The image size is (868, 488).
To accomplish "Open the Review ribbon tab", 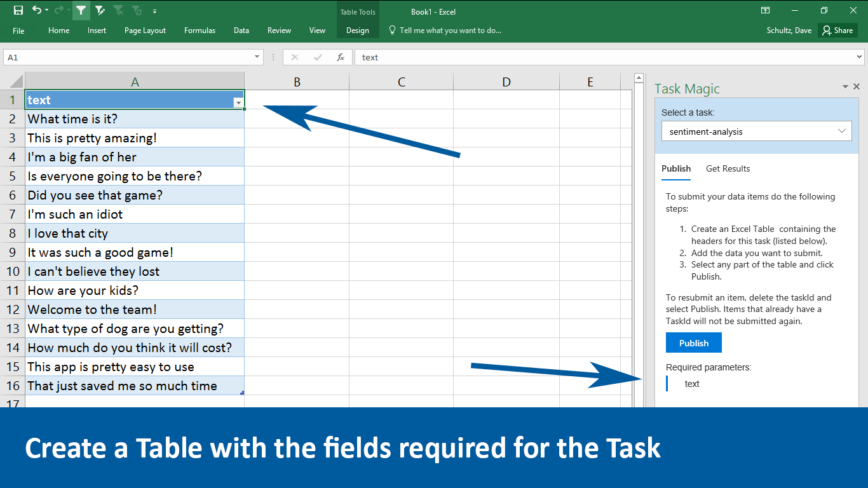I will click(x=279, y=30).
